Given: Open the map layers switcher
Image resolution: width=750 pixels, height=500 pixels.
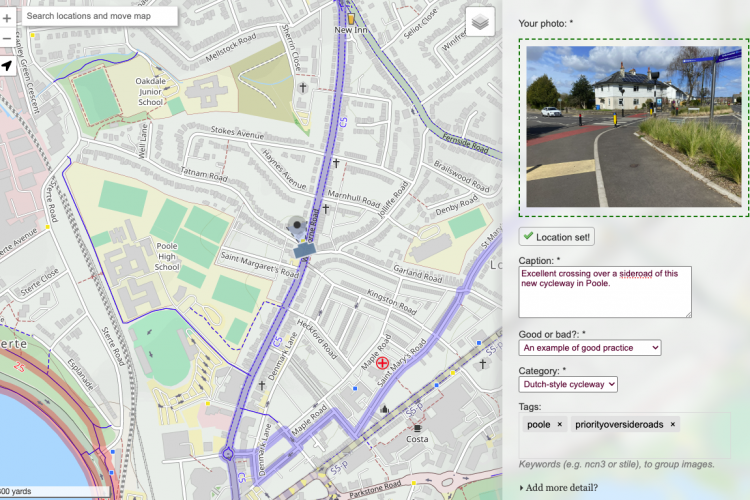Looking at the screenshot, I should [480, 22].
